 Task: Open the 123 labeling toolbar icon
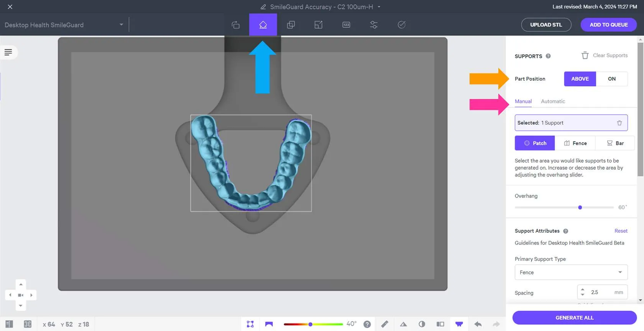tap(346, 25)
